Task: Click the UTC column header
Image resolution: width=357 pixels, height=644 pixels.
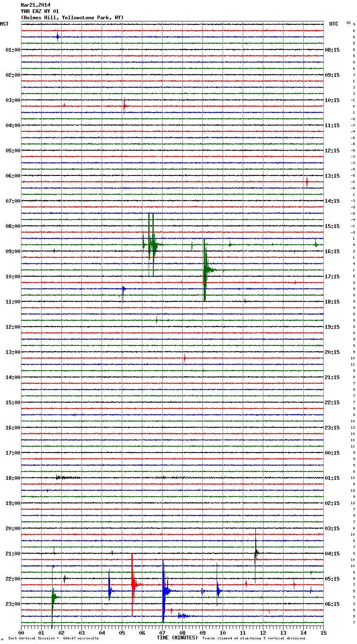Action: click(x=333, y=24)
